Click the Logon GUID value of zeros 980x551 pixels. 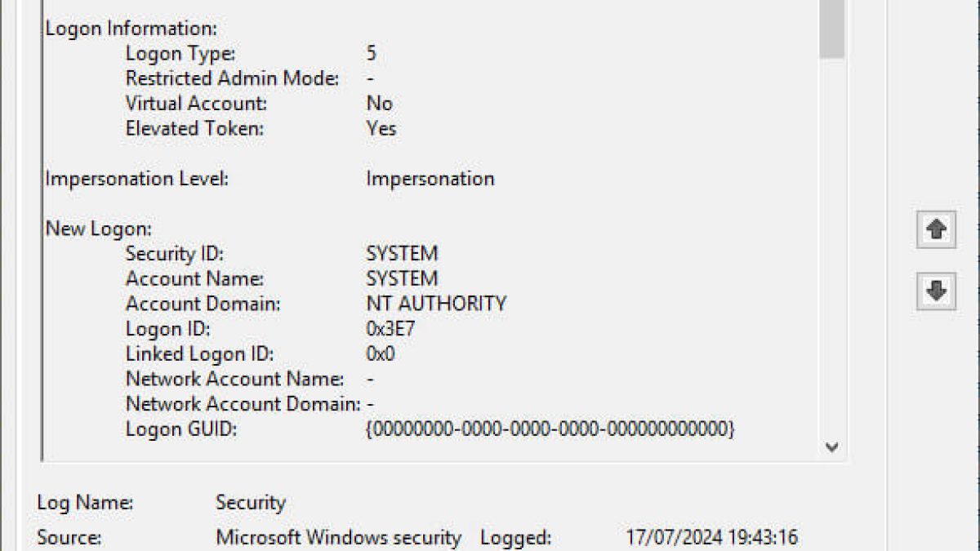(x=550, y=429)
